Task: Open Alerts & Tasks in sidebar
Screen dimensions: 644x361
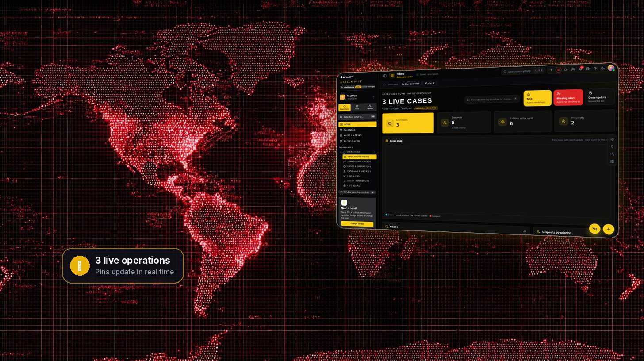Action: tap(357, 135)
